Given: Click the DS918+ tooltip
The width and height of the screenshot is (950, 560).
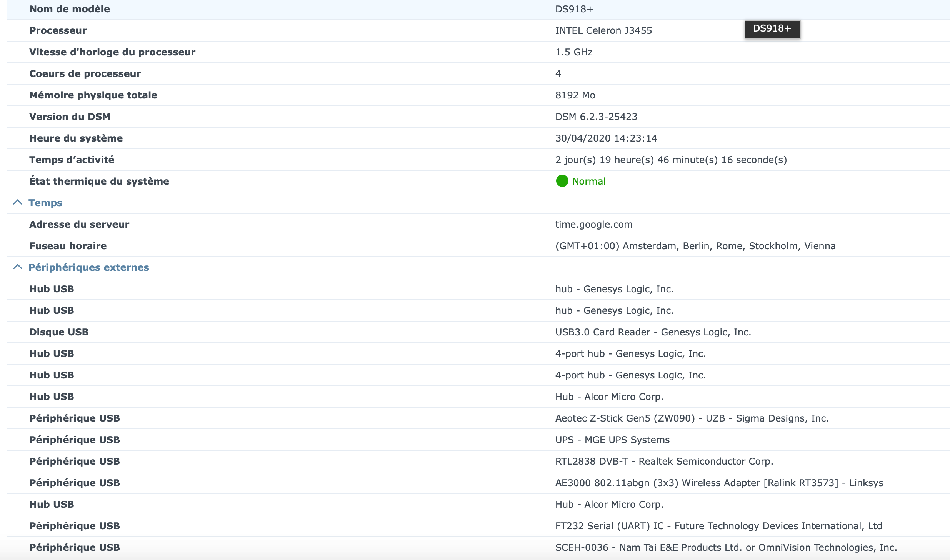Looking at the screenshot, I should tap(772, 29).
